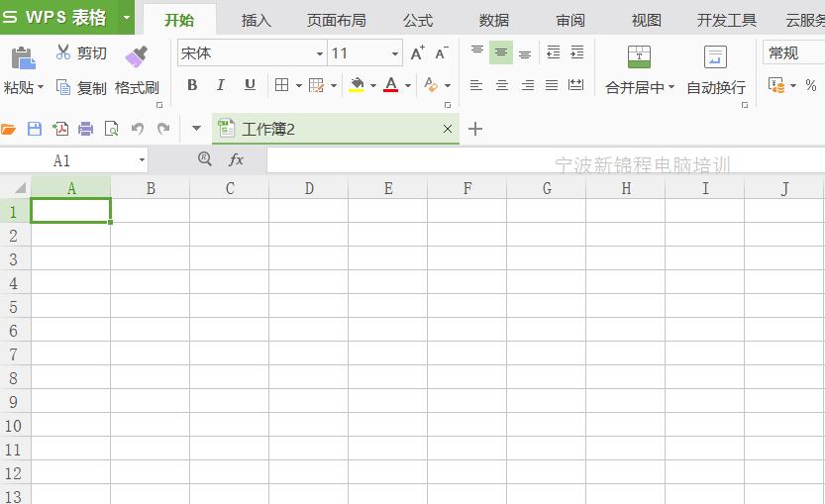Go to the 数据 tab
This screenshot has height=504, width=825.
click(x=494, y=20)
